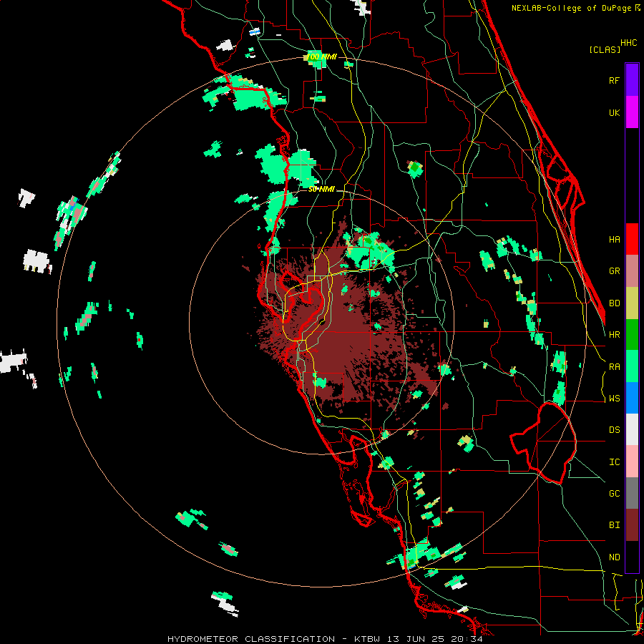The width and height of the screenshot is (644, 644).
Task: Click the blue WS wet snow swatch
Action: click(632, 398)
